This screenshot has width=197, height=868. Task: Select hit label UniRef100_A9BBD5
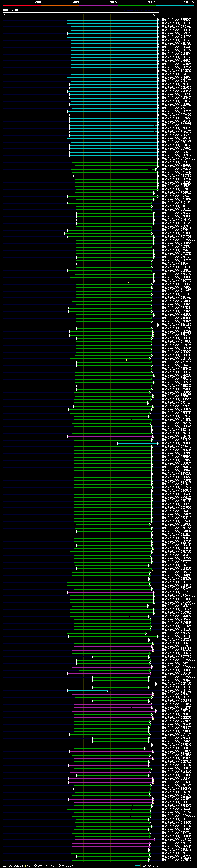pyautogui.click(x=177, y=314)
